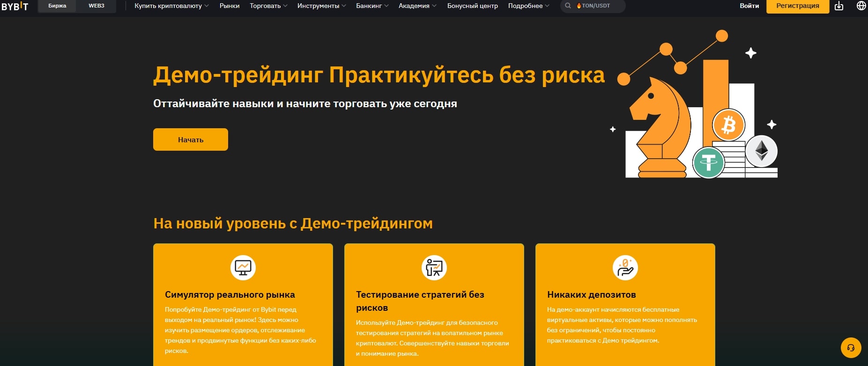Click the На новый уровень с Демо-трейдингом heading
Image resolution: width=868 pixels, height=366 pixels.
point(293,223)
